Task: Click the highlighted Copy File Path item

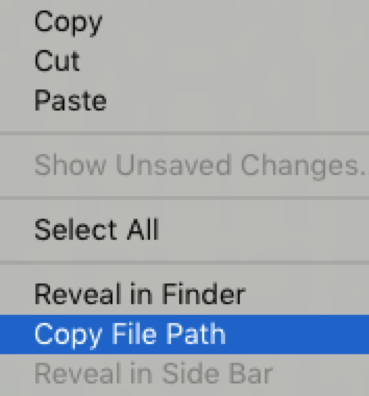Action: click(184, 334)
